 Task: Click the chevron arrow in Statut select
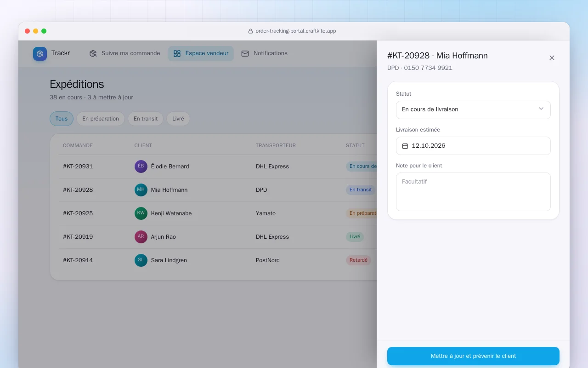point(541,109)
